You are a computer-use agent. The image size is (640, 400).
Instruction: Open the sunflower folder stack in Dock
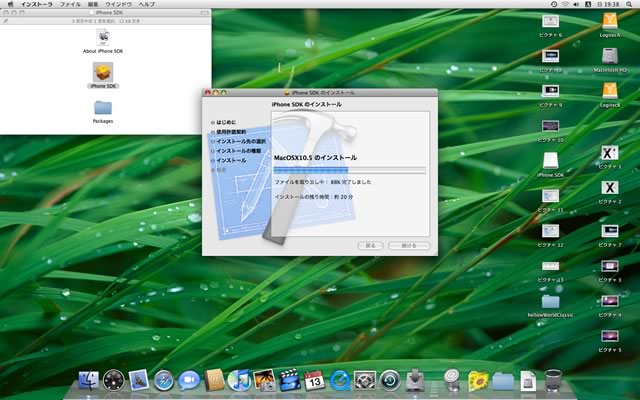tap(478, 381)
